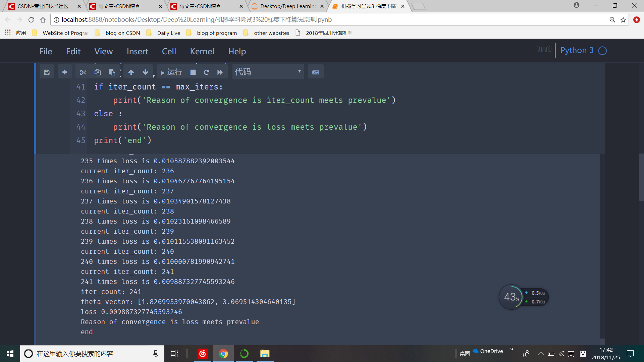
Task: Click the Paste cells below icon
Action: (x=112, y=72)
